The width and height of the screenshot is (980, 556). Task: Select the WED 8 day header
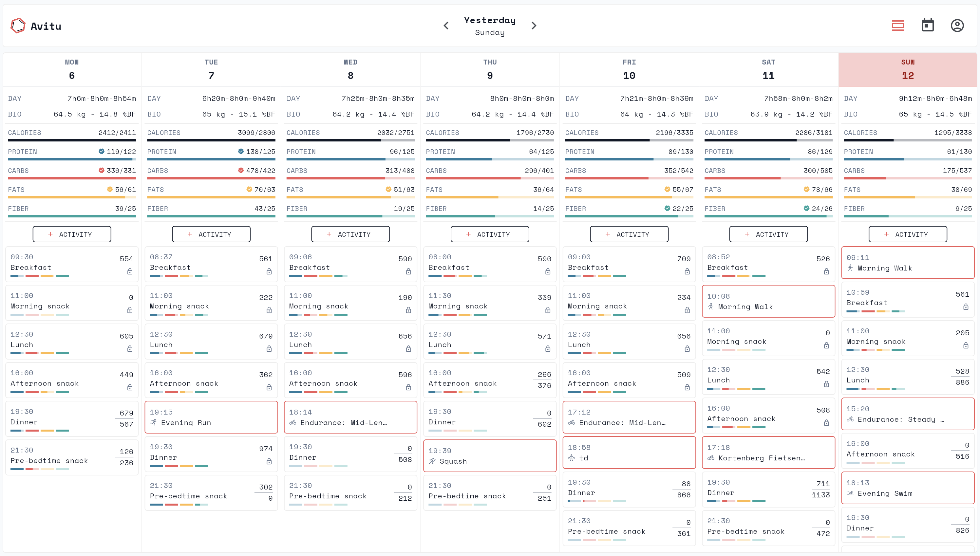[350, 69]
